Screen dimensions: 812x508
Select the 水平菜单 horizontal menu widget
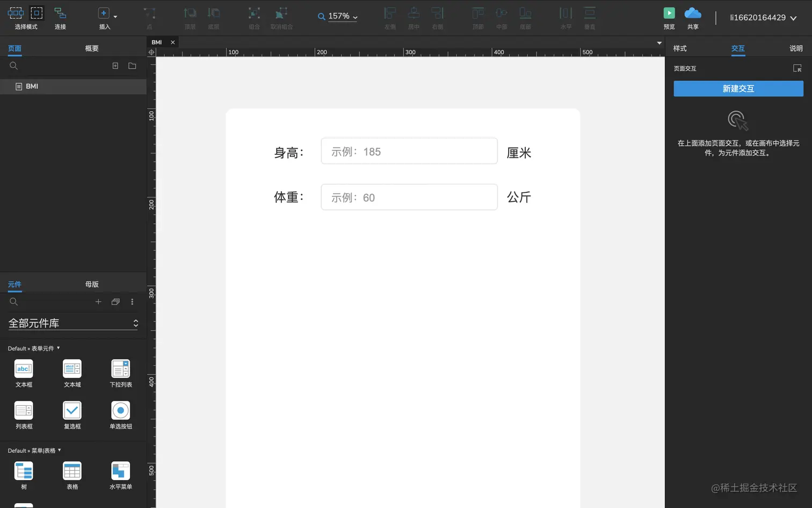(120, 476)
